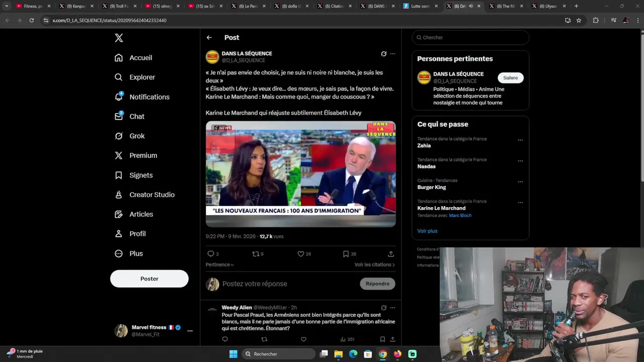Viewport: 644px width, 362px height.
Task: Open options for Karine Le Marchand trend
Action: (520, 203)
